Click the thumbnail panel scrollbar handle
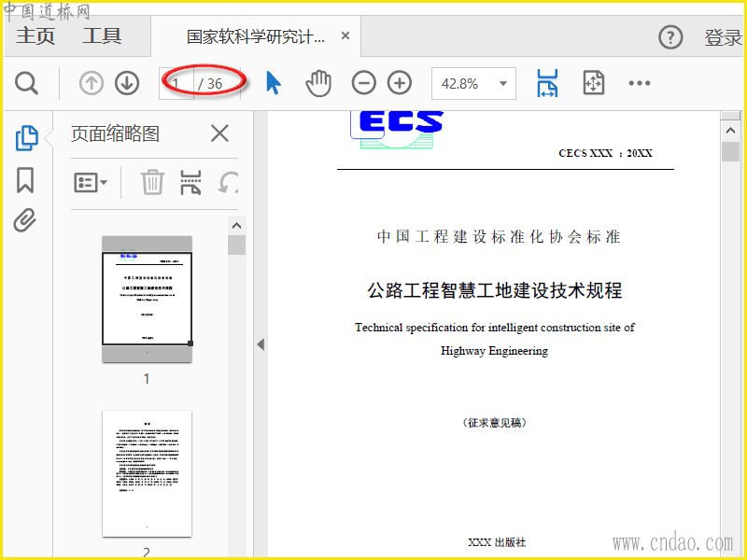The width and height of the screenshot is (747, 560). (x=237, y=245)
